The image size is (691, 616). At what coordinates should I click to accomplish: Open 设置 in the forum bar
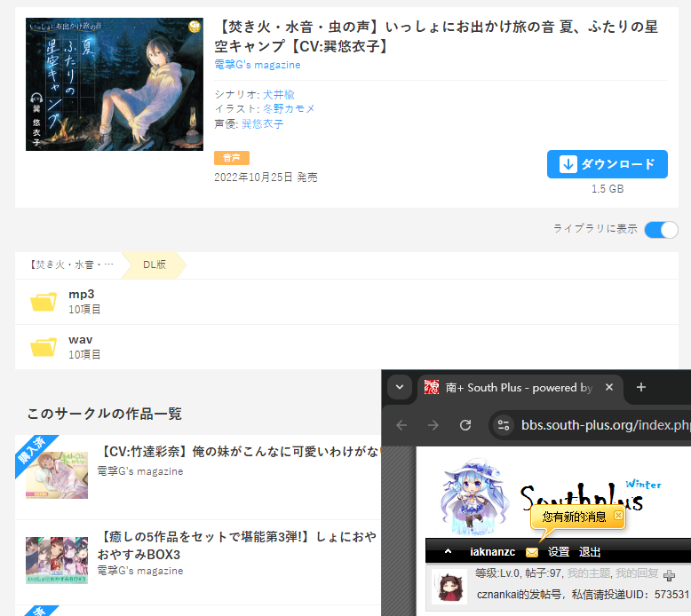tap(559, 552)
